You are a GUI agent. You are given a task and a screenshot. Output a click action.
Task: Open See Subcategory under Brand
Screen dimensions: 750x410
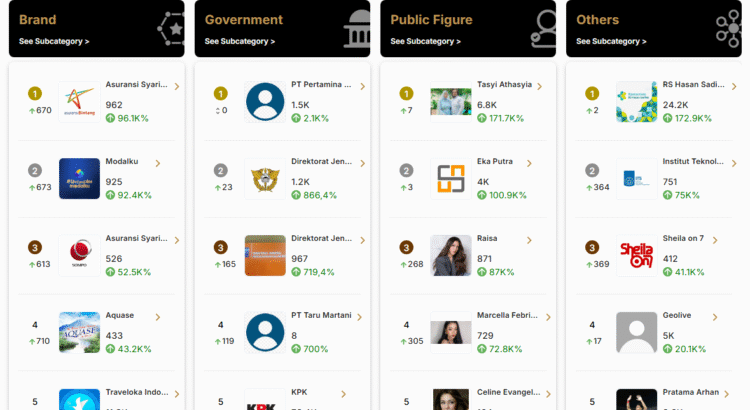54,42
